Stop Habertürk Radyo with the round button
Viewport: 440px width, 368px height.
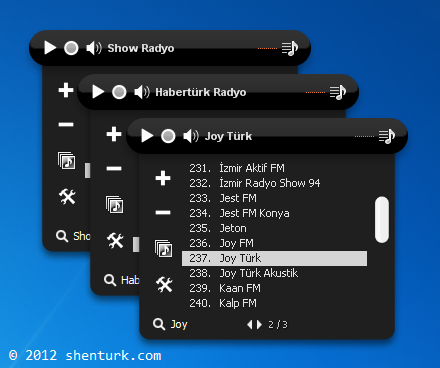(119, 92)
